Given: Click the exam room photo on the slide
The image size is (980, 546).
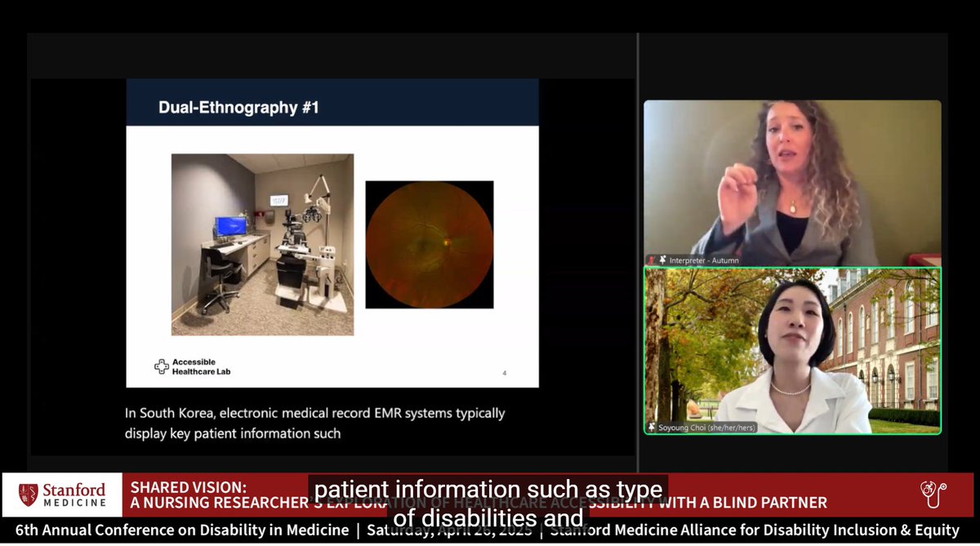Looking at the screenshot, I should (x=262, y=244).
